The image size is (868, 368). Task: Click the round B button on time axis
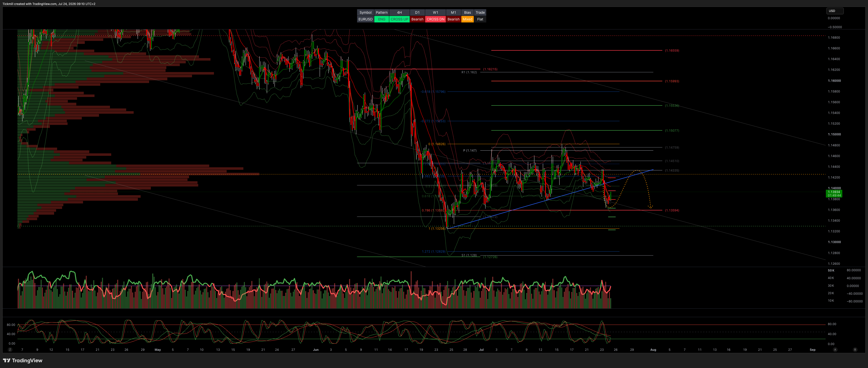(855, 350)
